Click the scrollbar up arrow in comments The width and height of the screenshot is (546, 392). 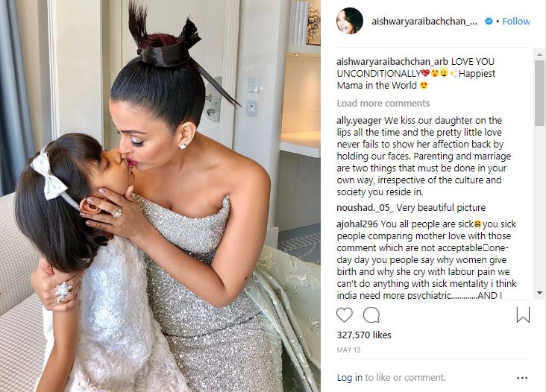[540, 54]
